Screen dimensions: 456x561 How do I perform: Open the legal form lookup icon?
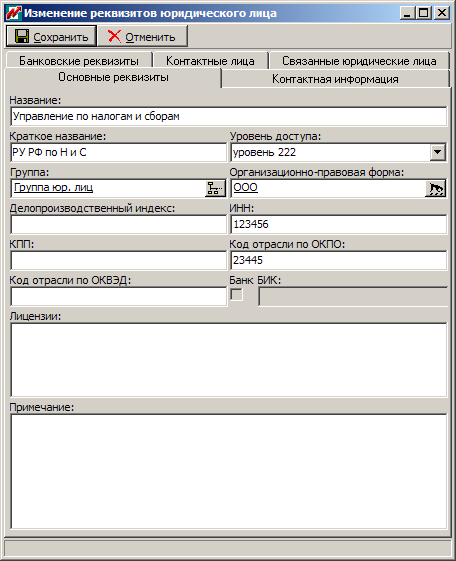click(435, 188)
